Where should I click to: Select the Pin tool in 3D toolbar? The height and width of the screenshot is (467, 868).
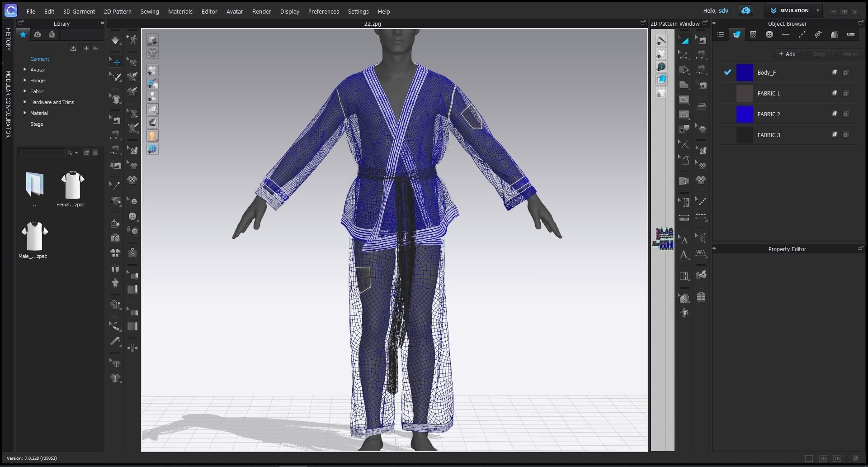coord(115,186)
